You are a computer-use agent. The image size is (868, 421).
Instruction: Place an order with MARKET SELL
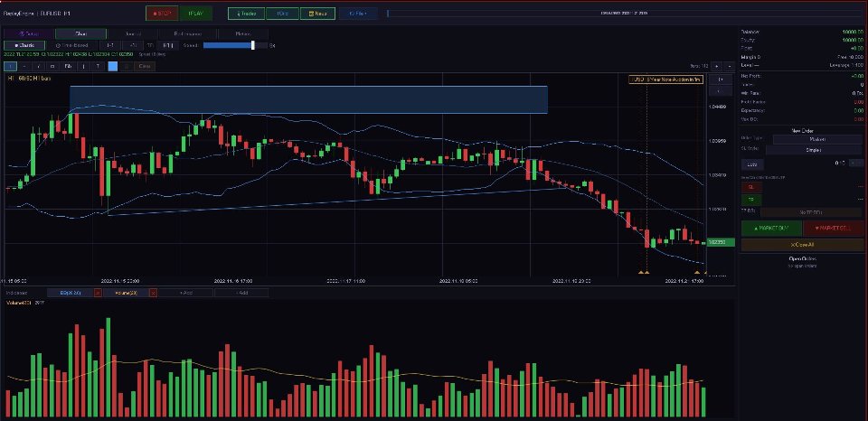pyautogui.click(x=833, y=229)
